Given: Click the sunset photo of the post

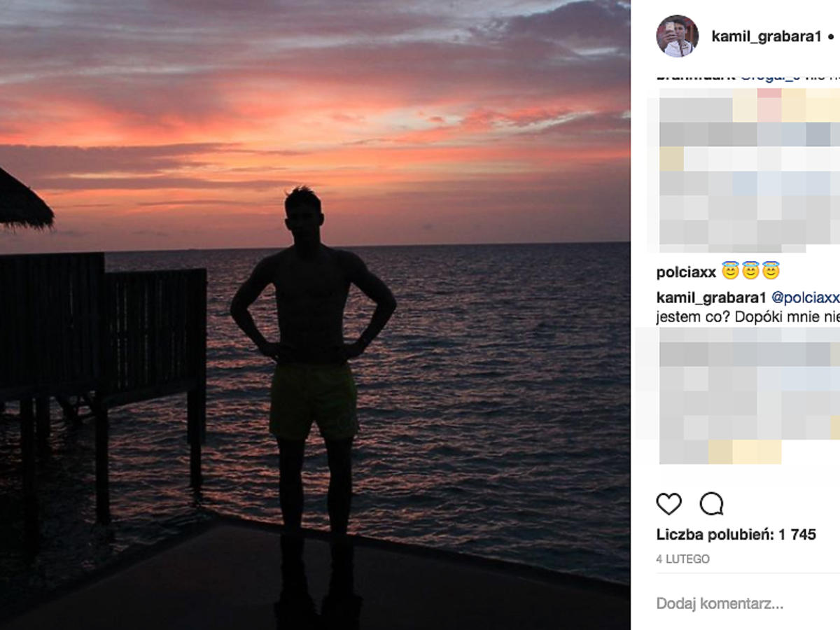Looking at the screenshot, I should tap(315, 315).
